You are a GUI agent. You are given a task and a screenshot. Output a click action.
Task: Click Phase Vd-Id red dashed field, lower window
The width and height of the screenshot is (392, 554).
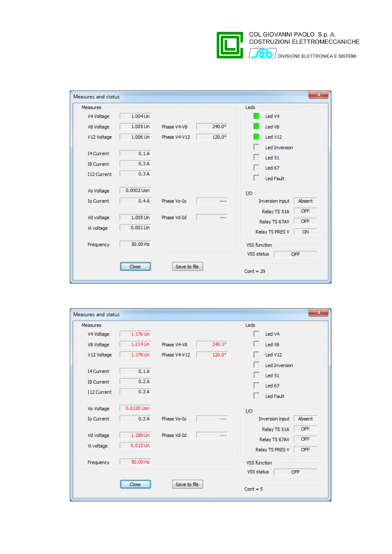pos(212,435)
